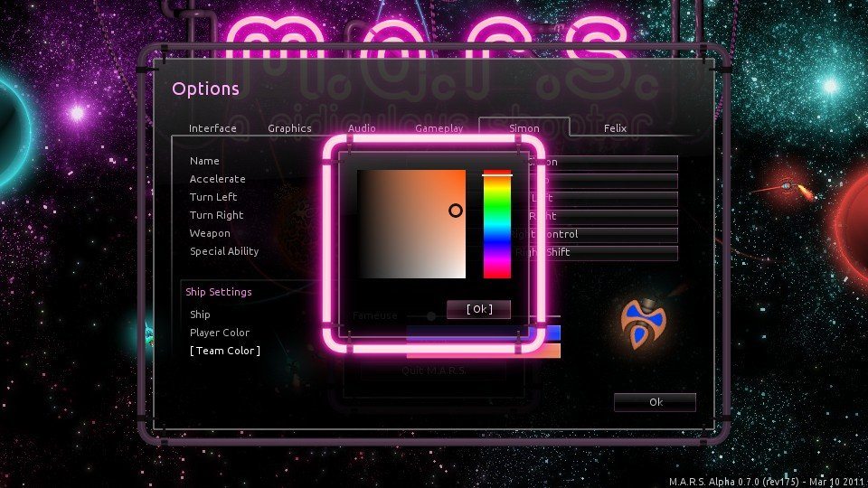Click inside the saturation-brightness color square
The image size is (868, 488).
[x=411, y=224]
